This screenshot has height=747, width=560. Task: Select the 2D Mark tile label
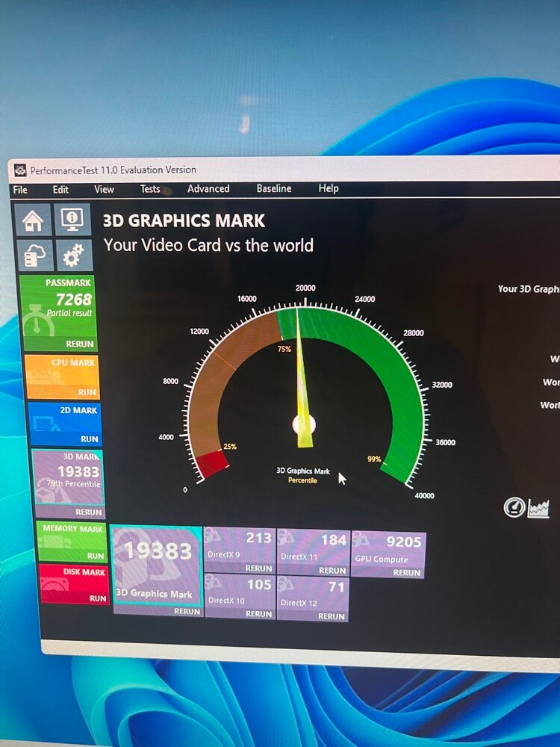point(78,409)
